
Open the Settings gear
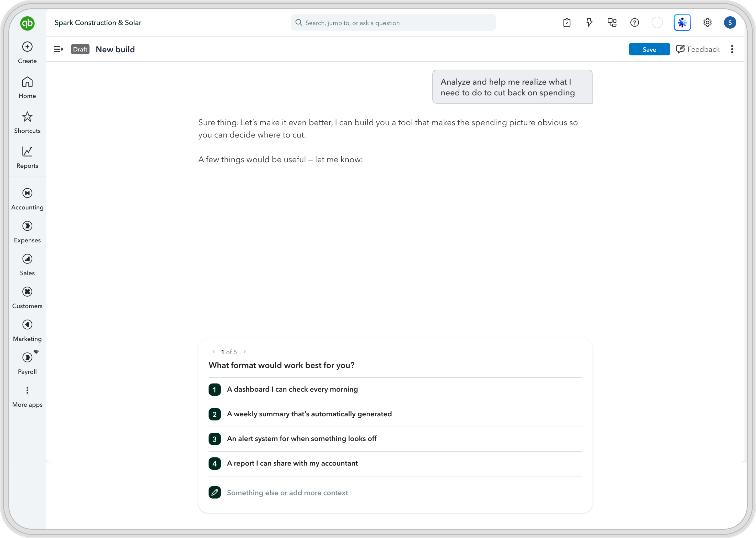coord(707,23)
